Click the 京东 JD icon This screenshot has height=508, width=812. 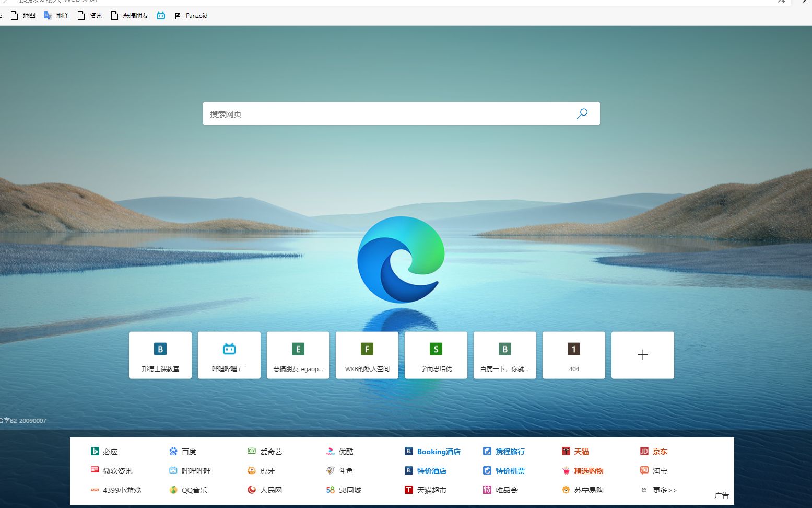pyautogui.click(x=644, y=451)
